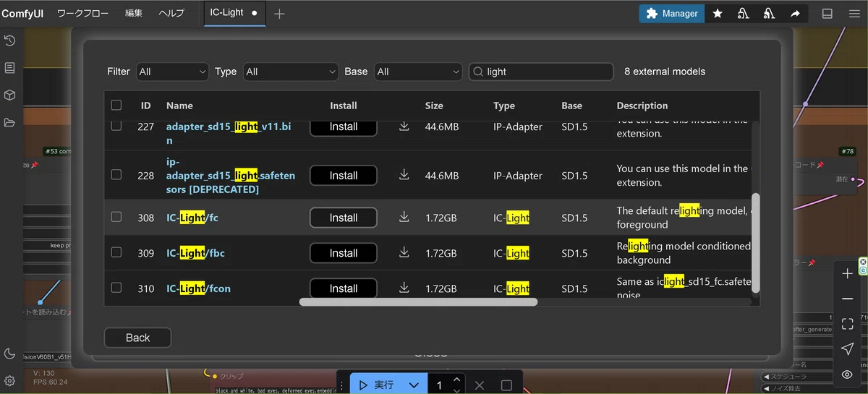868x394 pixels.
Task: Click the navigation arrow canvas icon
Action: pos(847,349)
